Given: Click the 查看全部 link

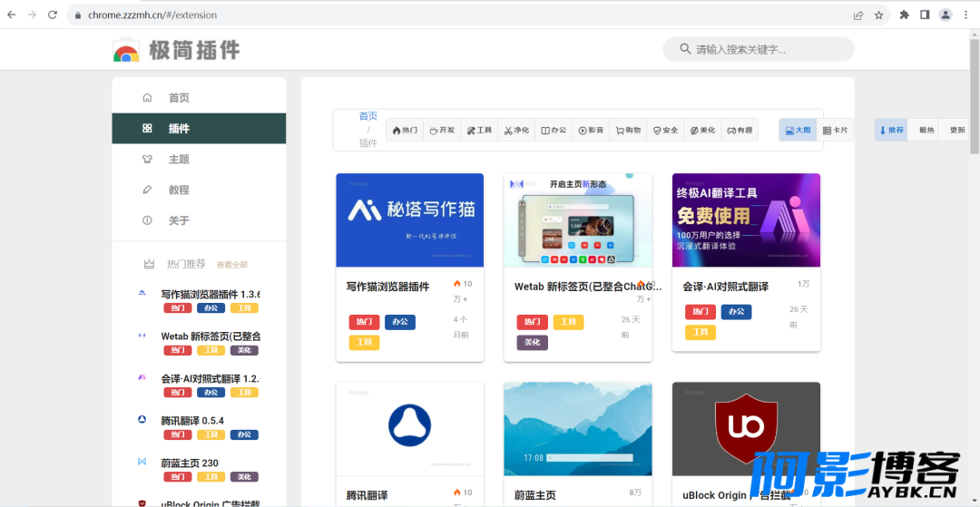Looking at the screenshot, I should pos(232,265).
